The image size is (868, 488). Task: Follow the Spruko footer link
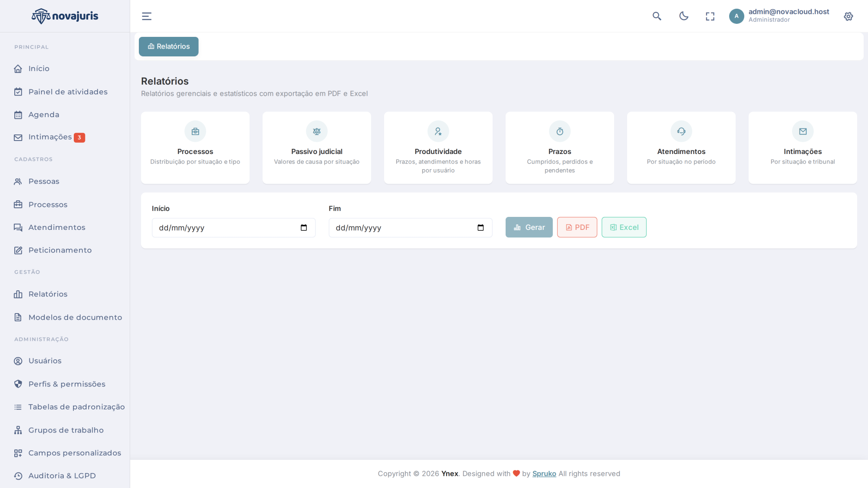544,474
